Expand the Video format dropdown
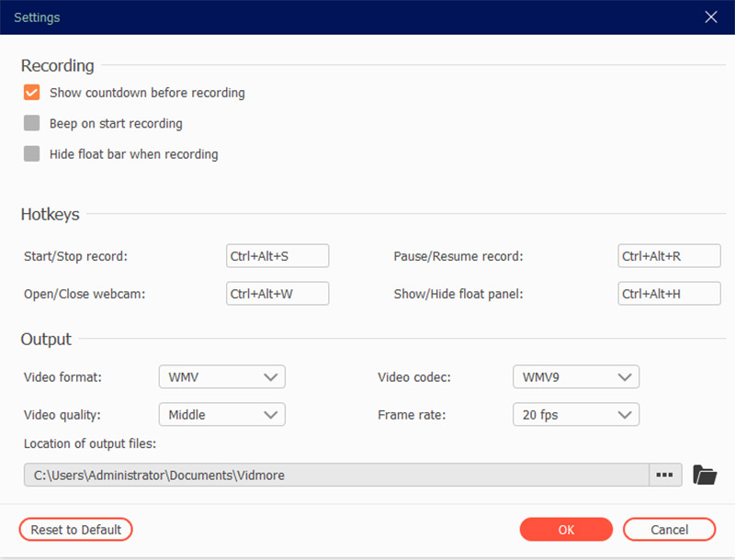Screen dimensions: 735x560 pos(221,377)
